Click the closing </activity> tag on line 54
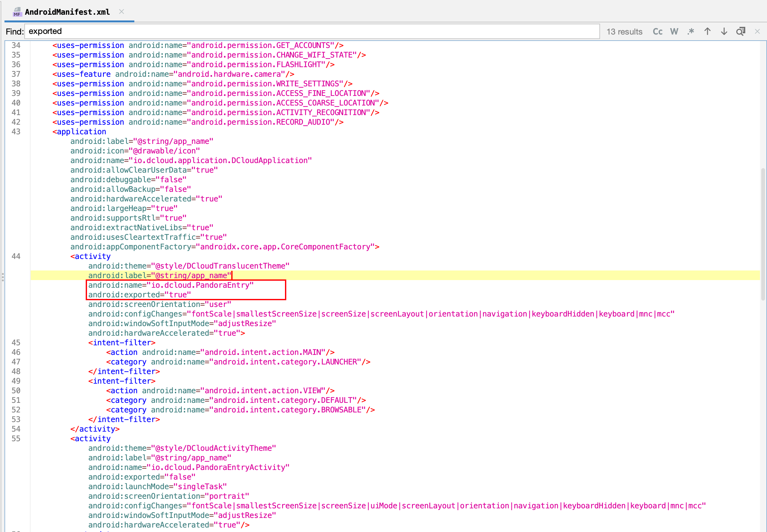This screenshot has height=532, width=767. pyautogui.click(x=95, y=429)
